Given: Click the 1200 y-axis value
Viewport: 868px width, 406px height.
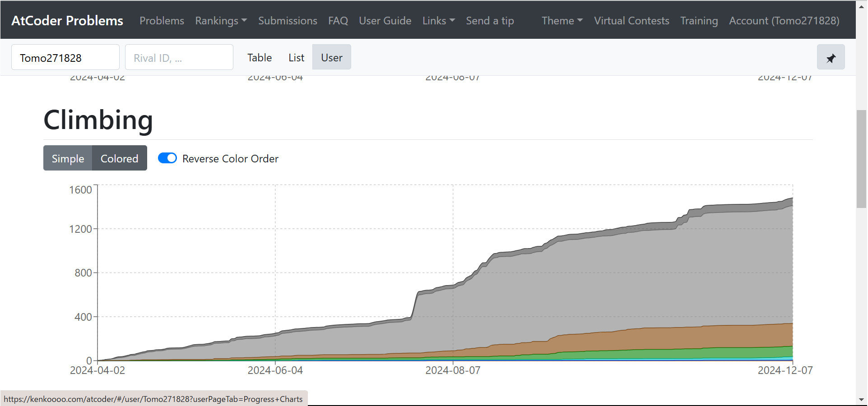Looking at the screenshot, I should pos(80,229).
